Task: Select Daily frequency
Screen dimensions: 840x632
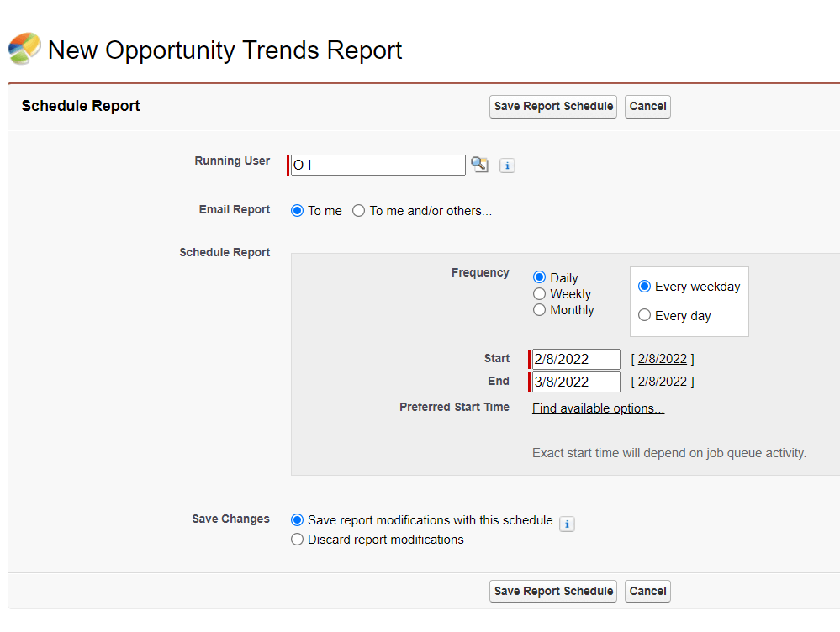Action: point(540,277)
